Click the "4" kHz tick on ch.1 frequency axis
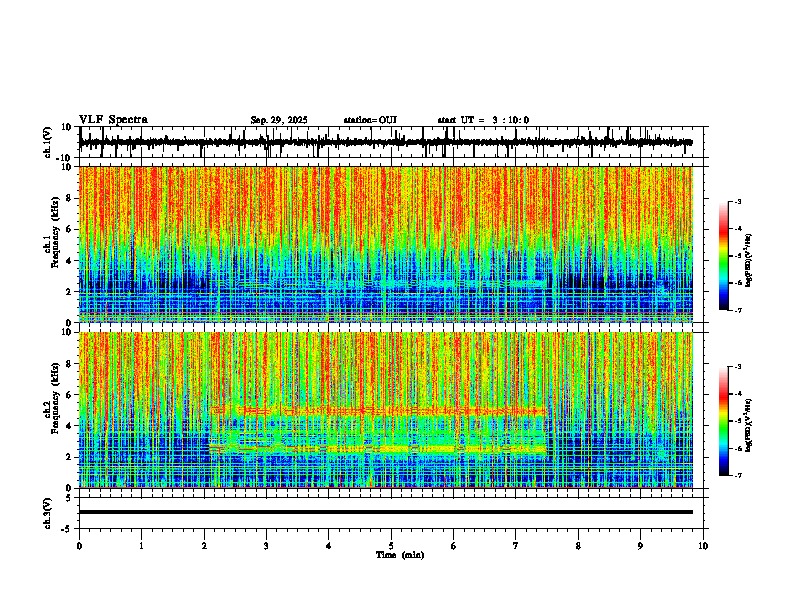Viewport: 792px width, 612px height. pyautogui.click(x=70, y=260)
